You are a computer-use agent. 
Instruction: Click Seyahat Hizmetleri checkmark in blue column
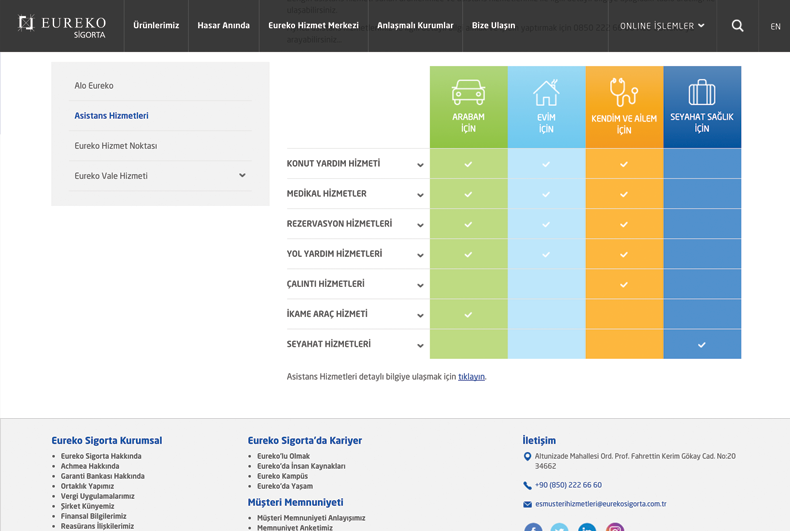point(702,344)
